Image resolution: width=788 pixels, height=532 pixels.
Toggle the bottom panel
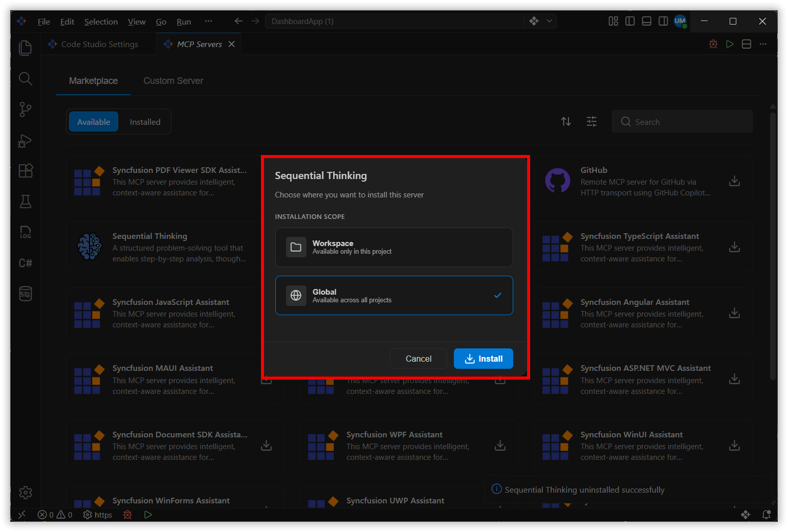click(647, 21)
